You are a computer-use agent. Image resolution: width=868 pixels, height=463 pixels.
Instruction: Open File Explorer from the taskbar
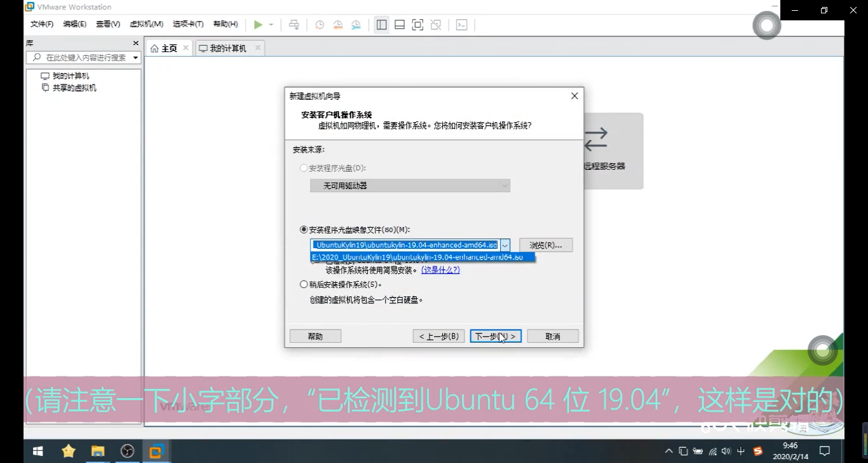pos(98,451)
